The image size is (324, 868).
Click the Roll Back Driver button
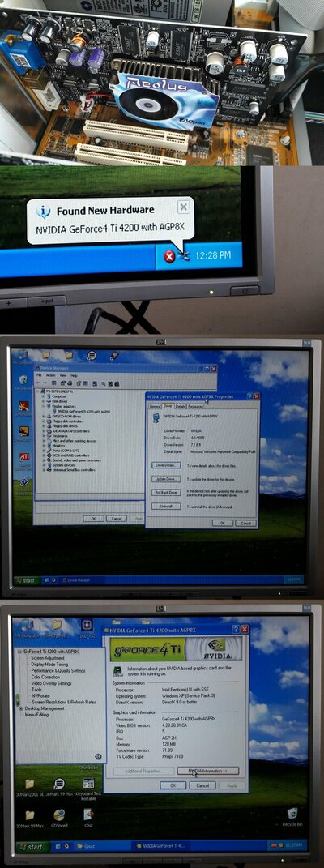[x=166, y=492]
